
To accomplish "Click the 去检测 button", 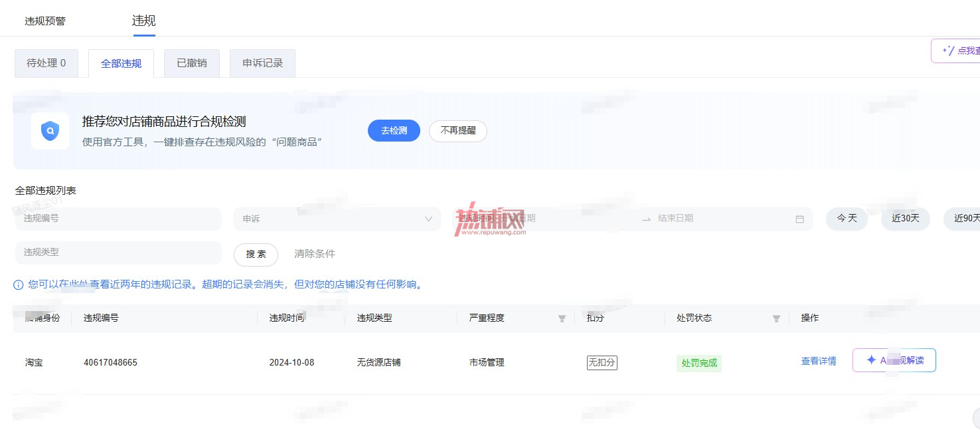I will click(394, 131).
